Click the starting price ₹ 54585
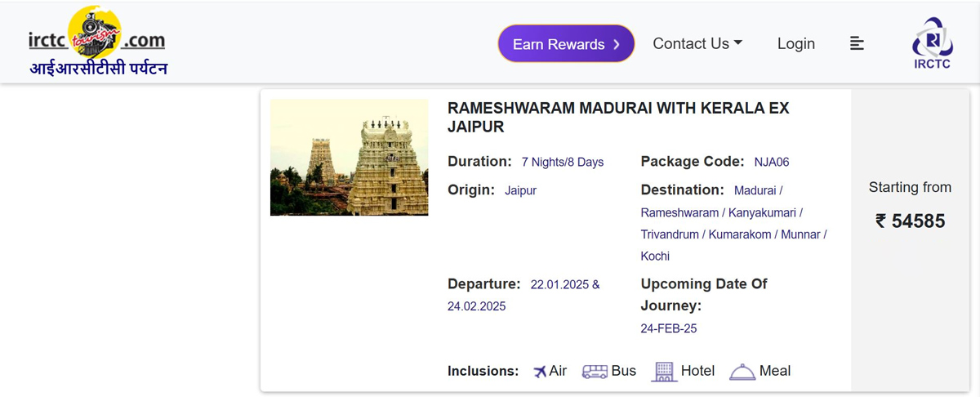The width and height of the screenshot is (980, 397). click(x=910, y=221)
